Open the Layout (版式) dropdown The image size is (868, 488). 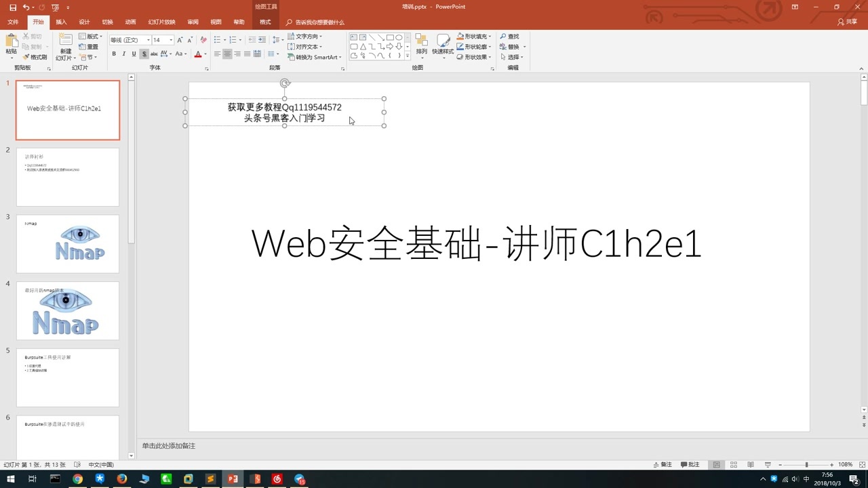(x=90, y=37)
